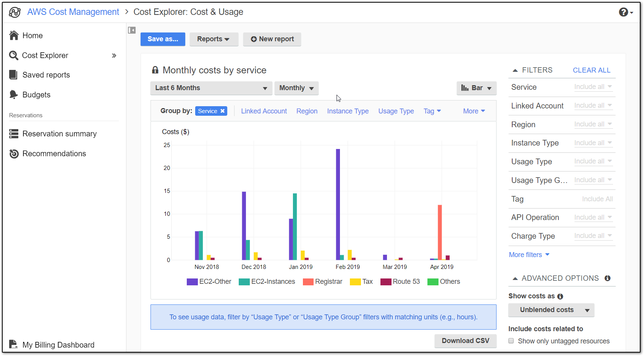Click the Jan 2019 EC2-Instances bar

[295, 227]
